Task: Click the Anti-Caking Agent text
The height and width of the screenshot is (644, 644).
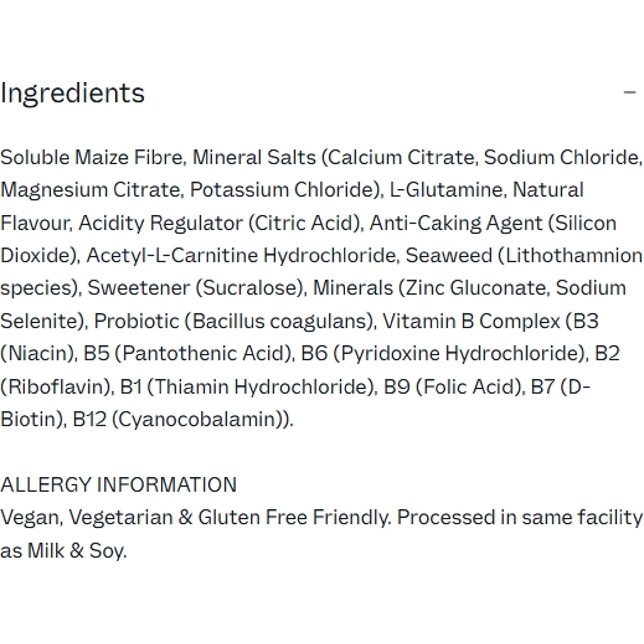Action: tap(456, 223)
